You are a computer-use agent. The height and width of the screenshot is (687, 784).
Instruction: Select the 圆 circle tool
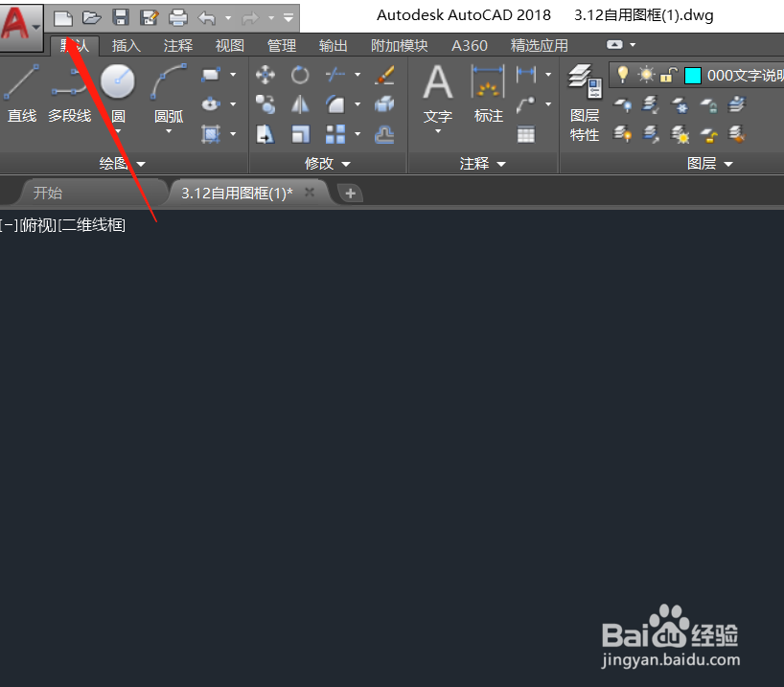[x=118, y=94]
